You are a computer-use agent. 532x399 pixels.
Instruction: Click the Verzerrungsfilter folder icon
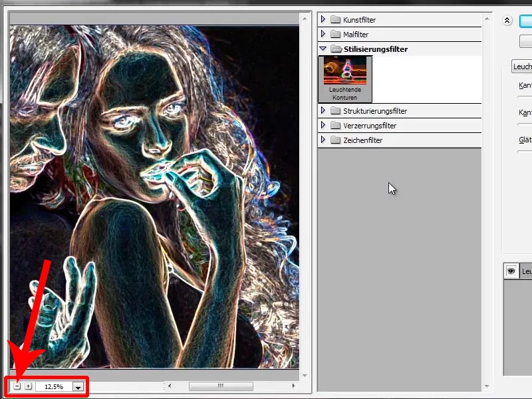click(x=335, y=126)
